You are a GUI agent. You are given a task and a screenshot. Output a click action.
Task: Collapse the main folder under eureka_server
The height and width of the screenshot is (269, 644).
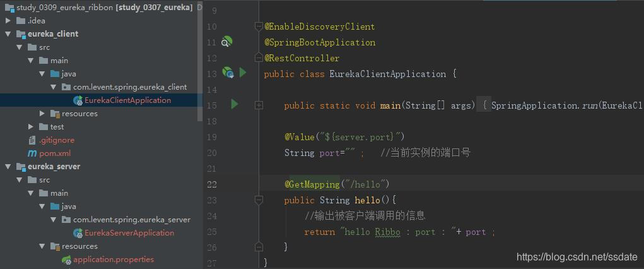pos(31,193)
